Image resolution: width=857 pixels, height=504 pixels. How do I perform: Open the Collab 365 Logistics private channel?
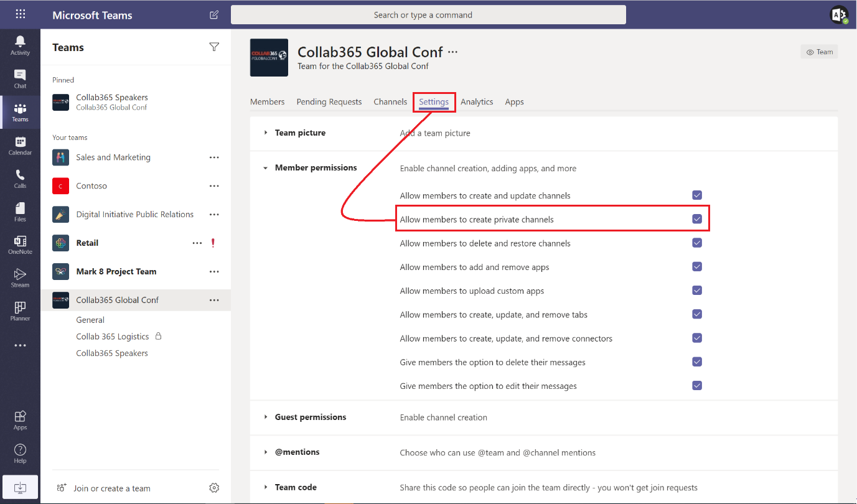pyautogui.click(x=113, y=337)
